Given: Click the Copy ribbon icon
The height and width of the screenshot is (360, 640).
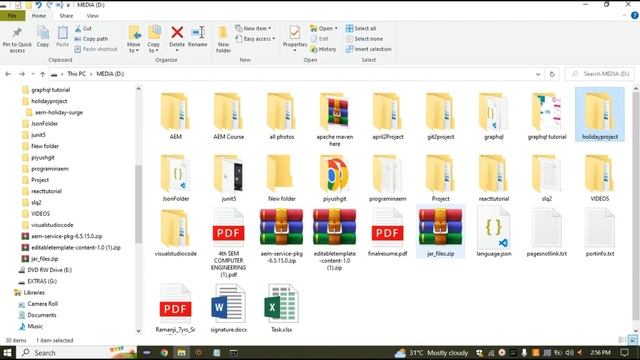Looking at the screenshot, I should point(42,37).
